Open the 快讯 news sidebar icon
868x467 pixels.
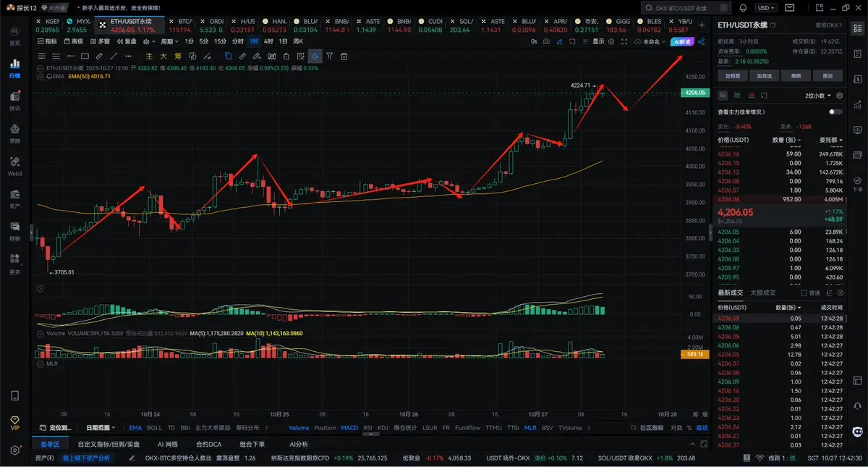(14, 101)
